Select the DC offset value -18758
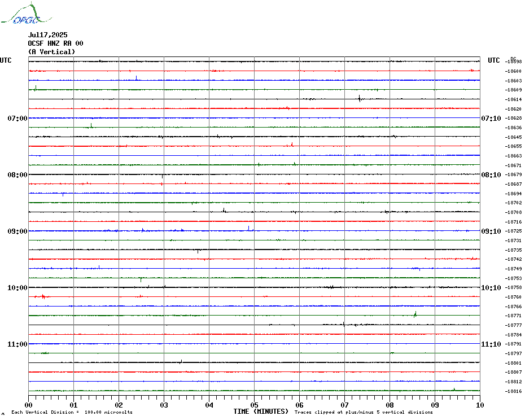 click(x=513, y=288)
